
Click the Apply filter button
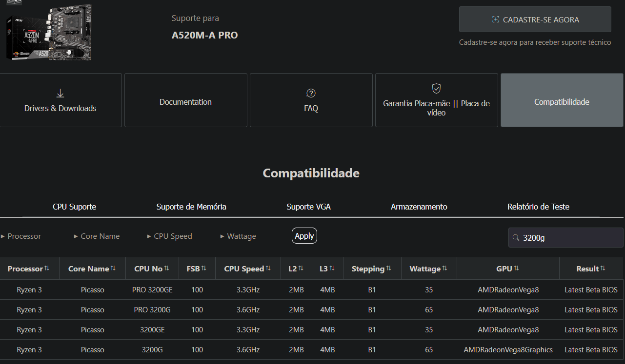pyautogui.click(x=304, y=236)
